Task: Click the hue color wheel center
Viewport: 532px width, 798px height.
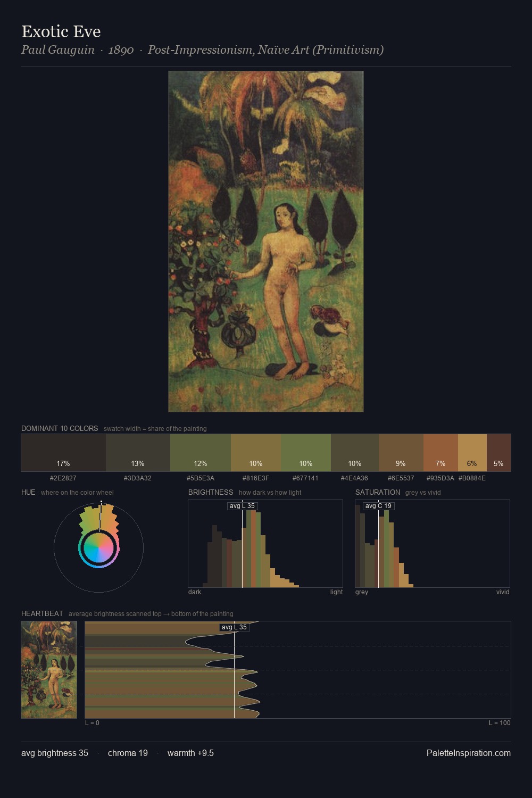Action: [x=99, y=547]
